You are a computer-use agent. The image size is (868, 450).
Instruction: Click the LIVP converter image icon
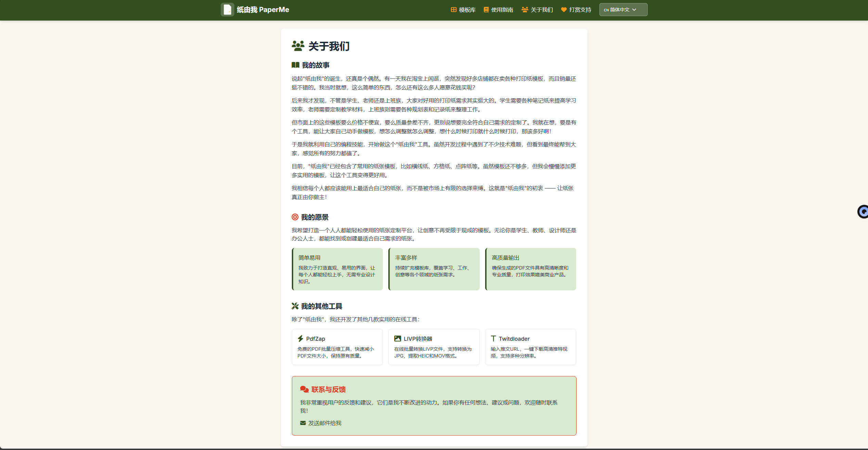pyautogui.click(x=397, y=339)
